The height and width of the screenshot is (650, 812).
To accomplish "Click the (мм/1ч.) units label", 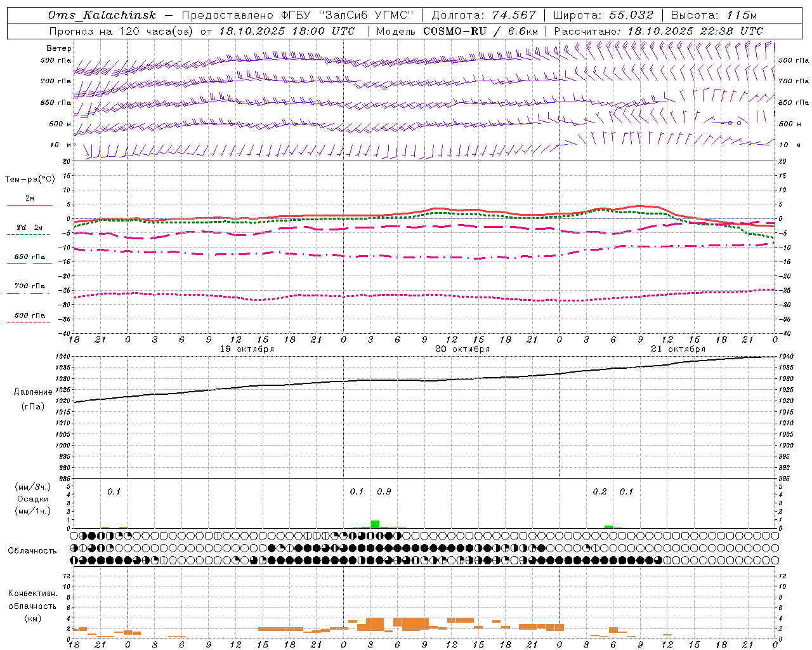I will click(x=32, y=511).
